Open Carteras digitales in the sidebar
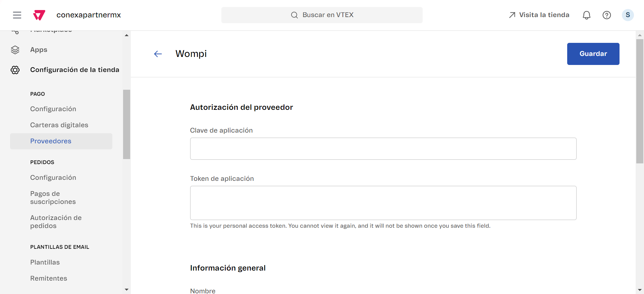Screen dimensions: 644x294 59,125
